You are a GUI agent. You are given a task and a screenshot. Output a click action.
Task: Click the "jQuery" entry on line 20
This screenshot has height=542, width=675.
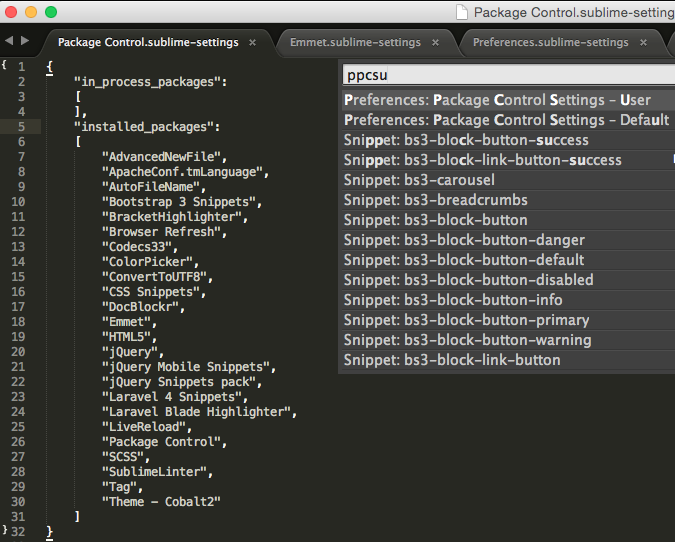pos(133,352)
